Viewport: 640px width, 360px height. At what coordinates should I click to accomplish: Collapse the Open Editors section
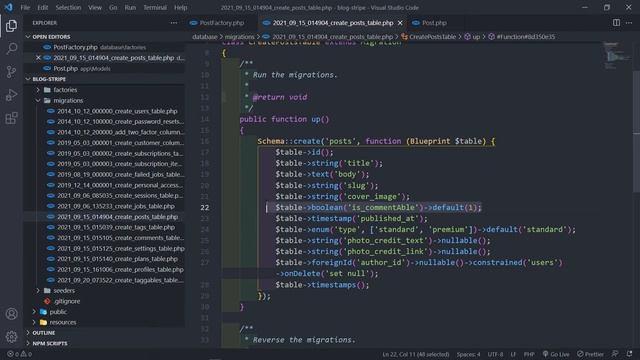(x=51, y=37)
